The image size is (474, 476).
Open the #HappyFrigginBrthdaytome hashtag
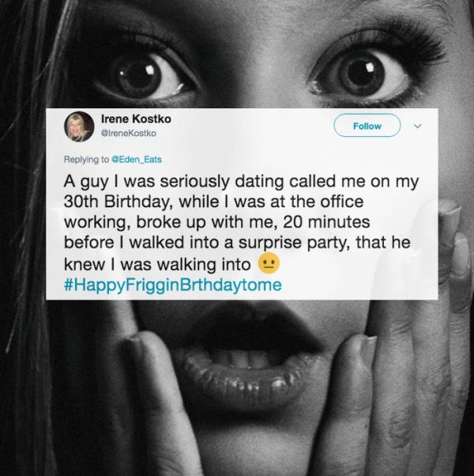tap(173, 285)
